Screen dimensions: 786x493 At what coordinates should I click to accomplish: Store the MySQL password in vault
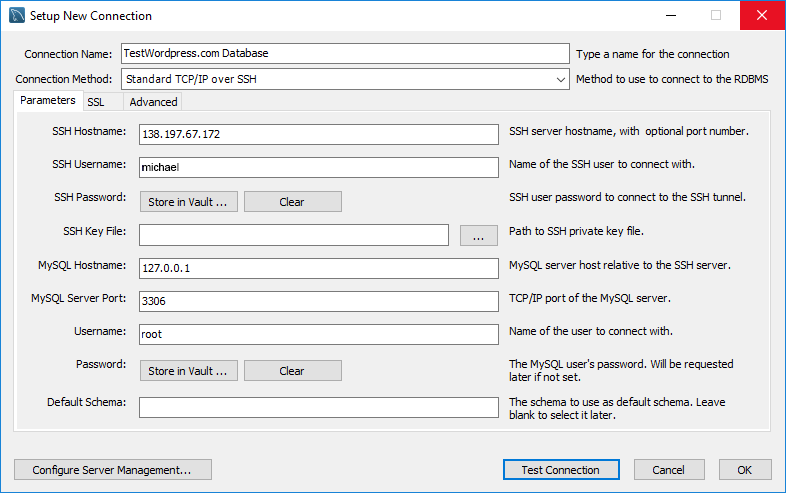pyautogui.click(x=188, y=371)
